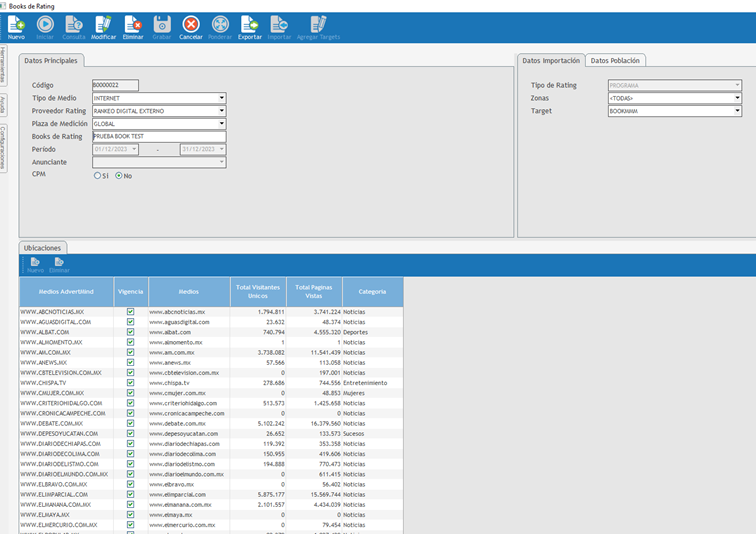Open the Ayuda side tab
756x534 pixels.
pyautogui.click(x=3, y=105)
